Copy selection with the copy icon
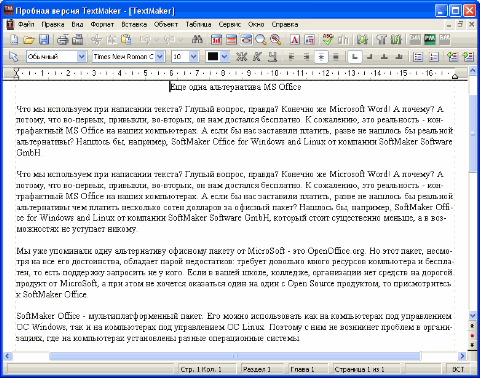480x378 pixels. point(111,40)
